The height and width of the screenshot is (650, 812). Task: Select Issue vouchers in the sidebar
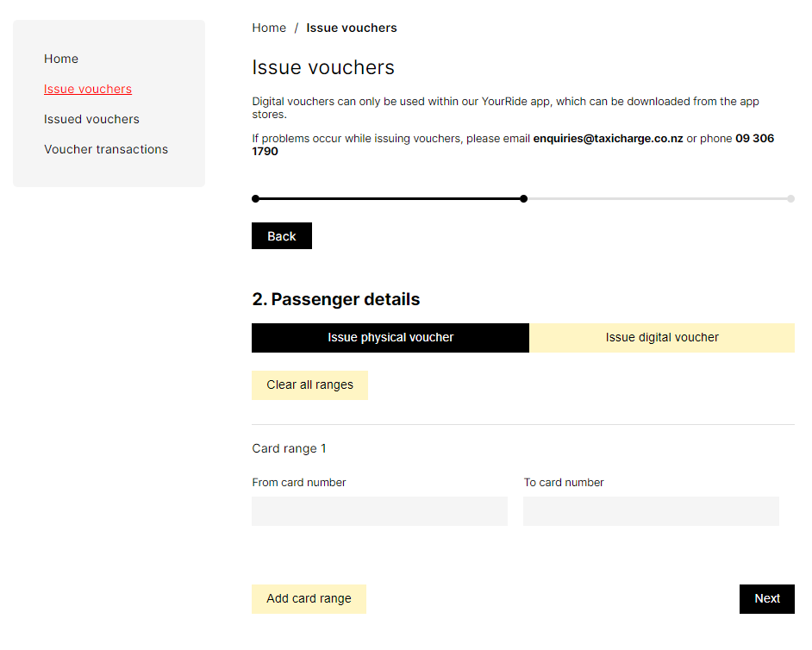click(87, 89)
